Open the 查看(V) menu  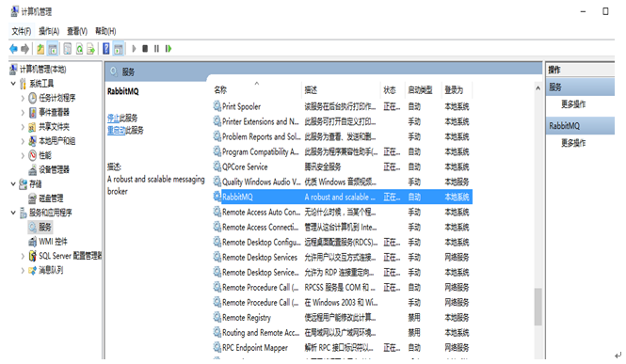77,31
